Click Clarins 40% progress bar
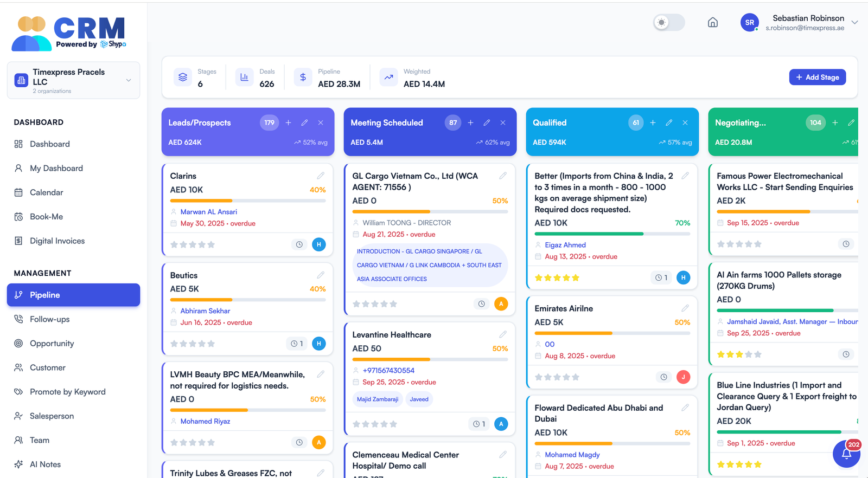Viewport: 868px width, 478px height. [248, 201]
